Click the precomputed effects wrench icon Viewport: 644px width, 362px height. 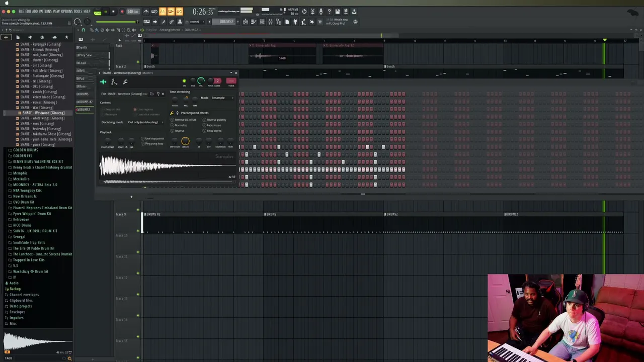tap(172, 113)
